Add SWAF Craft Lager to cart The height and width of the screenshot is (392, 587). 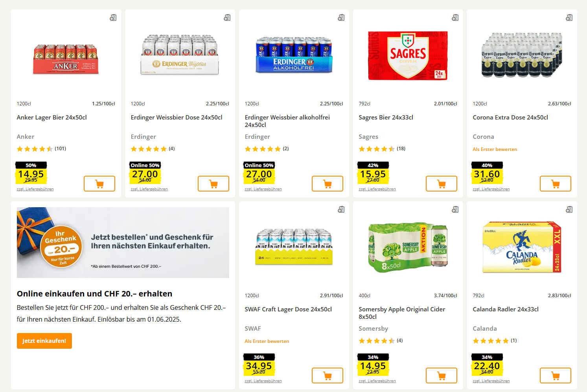click(x=328, y=375)
